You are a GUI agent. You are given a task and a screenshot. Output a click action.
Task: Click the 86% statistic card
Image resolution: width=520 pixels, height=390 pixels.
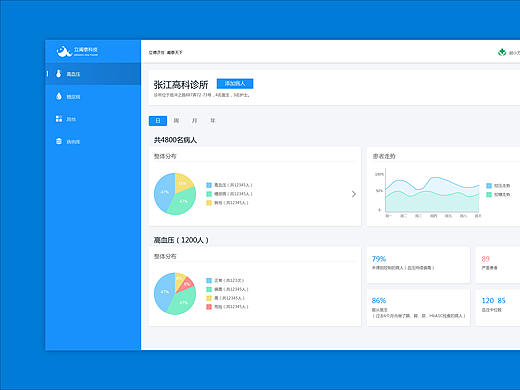[419, 307]
